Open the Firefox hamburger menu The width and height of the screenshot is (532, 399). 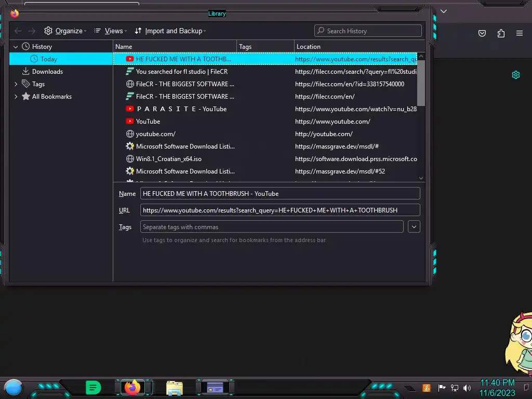coord(520,33)
